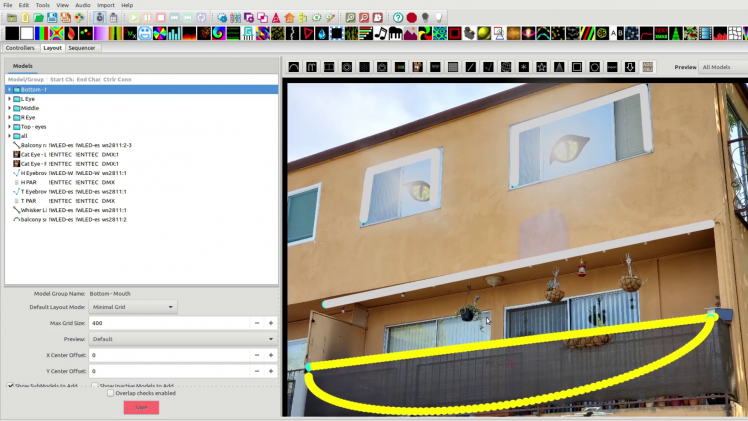748x421 pixels.
Task: Add a Circle model from layout toolbar
Action: (594, 67)
